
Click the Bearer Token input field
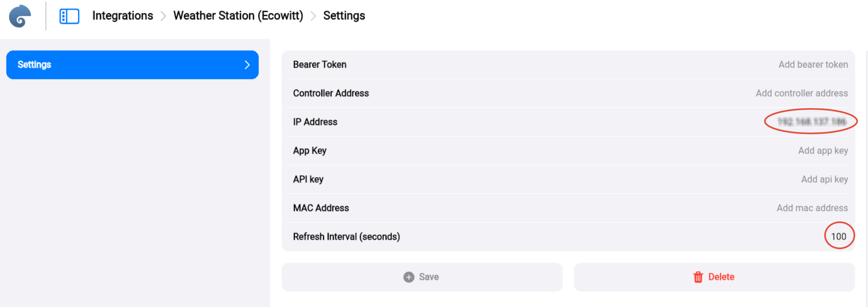[x=813, y=65]
